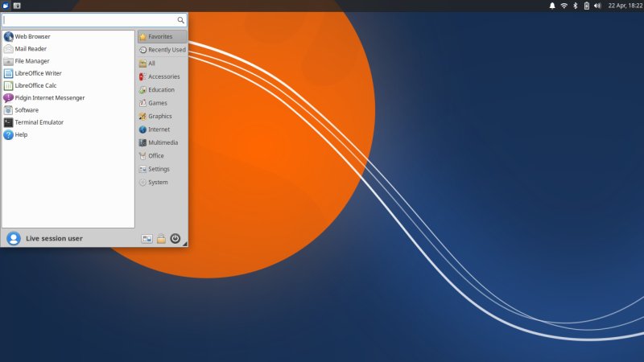The width and height of the screenshot is (644, 362).
Task: Open the Internet category
Action: [163, 130]
